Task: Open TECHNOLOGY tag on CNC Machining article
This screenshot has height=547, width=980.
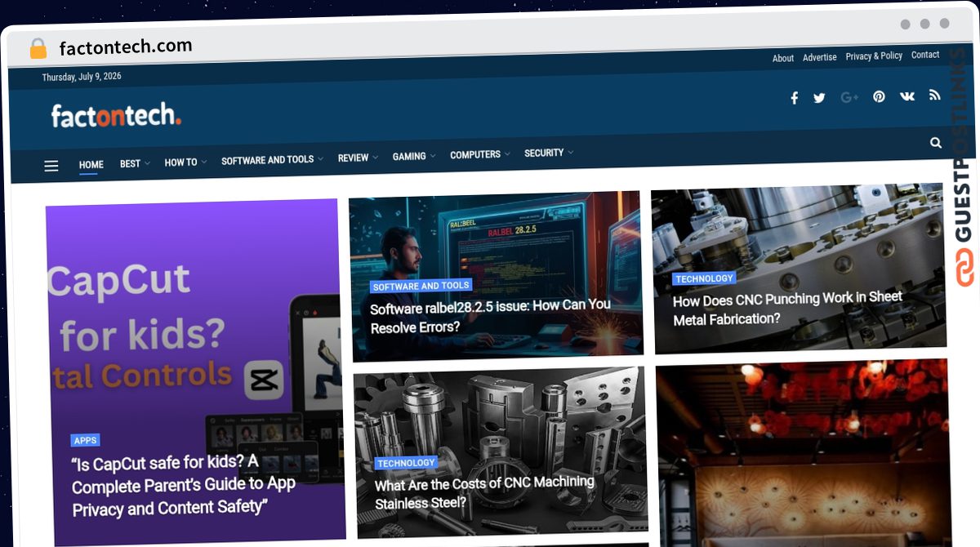Action: 406,463
